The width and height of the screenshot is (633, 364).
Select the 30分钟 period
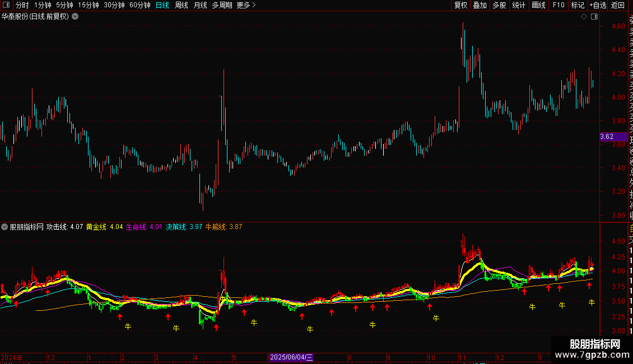click(x=114, y=5)
